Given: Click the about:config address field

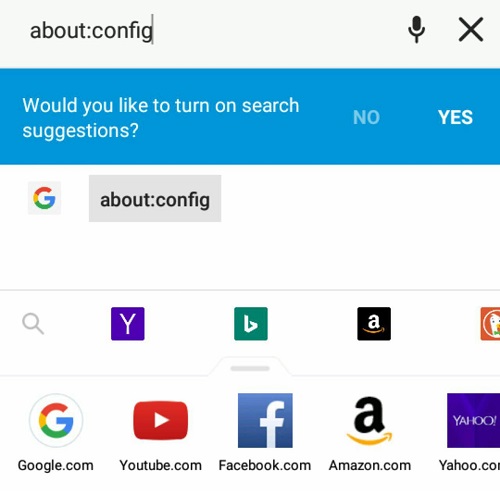Looking at the screenshot, I should [x=213, y=30].
